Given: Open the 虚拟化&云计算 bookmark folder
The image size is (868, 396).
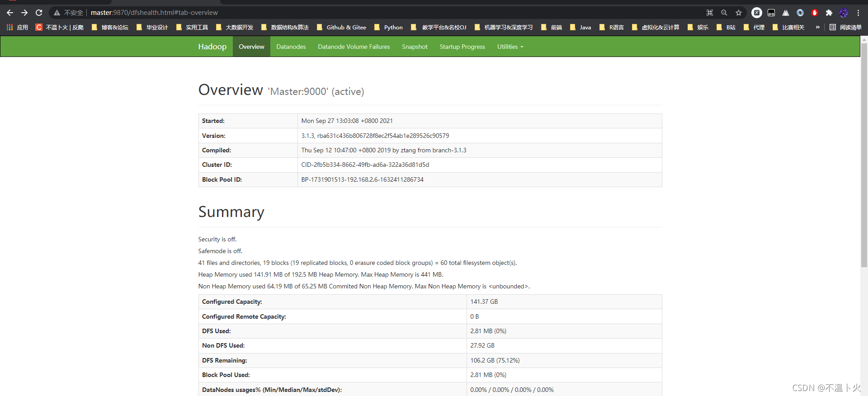Looking at the screenshot, I should click(x=656, y=28).
